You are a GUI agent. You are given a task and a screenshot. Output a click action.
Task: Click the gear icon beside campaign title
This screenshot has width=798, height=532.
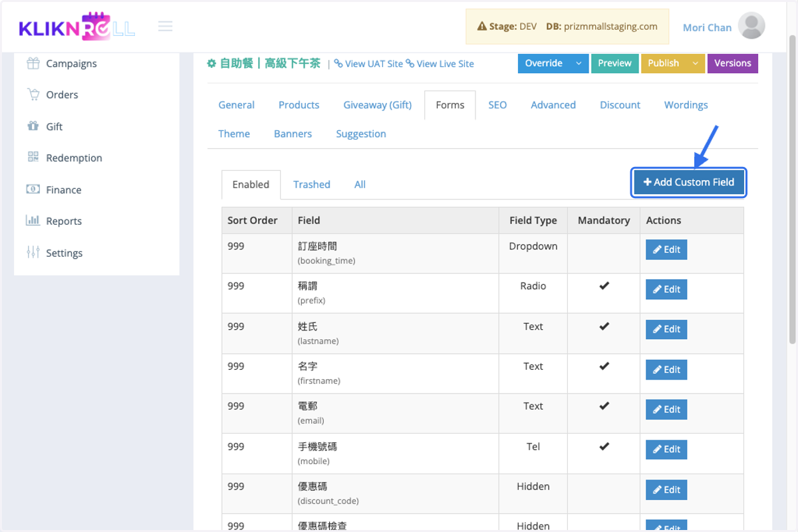[211, 63]
